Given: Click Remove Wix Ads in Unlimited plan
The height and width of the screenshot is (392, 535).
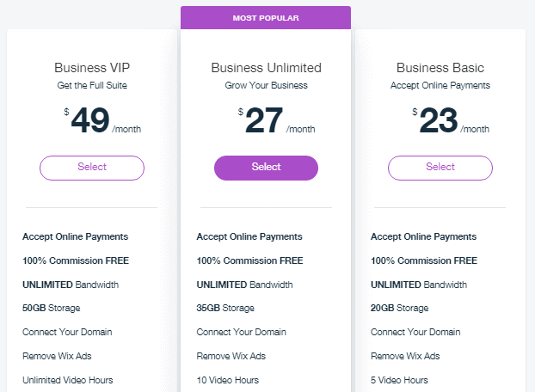Looking at the screenshot, I should (231, 356).
